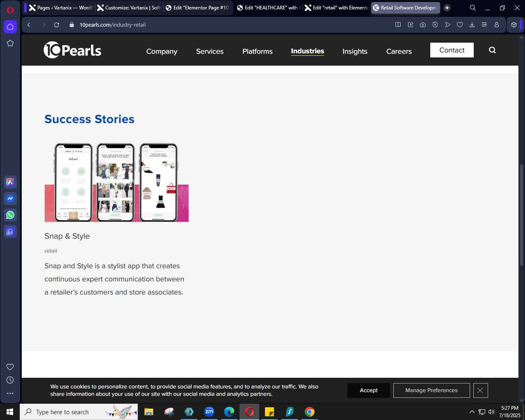This screenshot has height=420, width=525.
Task: Open Zoom from taskbar
Action: [x=209, y=412]
